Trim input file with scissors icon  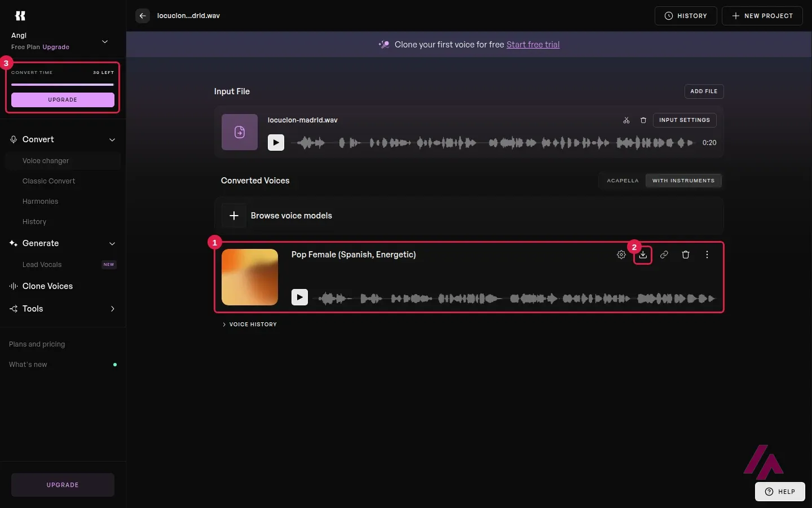(626, 120)
